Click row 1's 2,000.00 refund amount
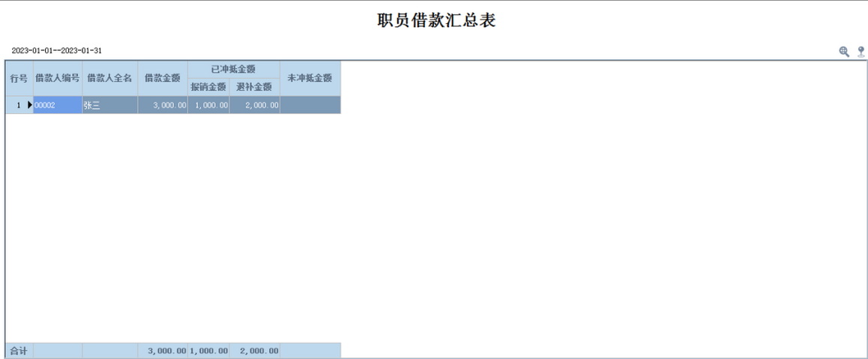 click(255, 106)
